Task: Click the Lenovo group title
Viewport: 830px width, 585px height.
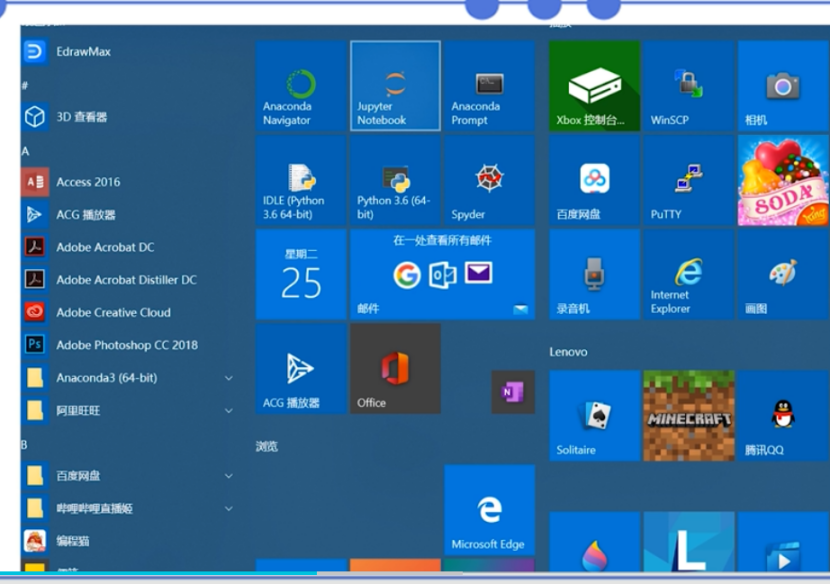Action: click(x=568, y=352)
